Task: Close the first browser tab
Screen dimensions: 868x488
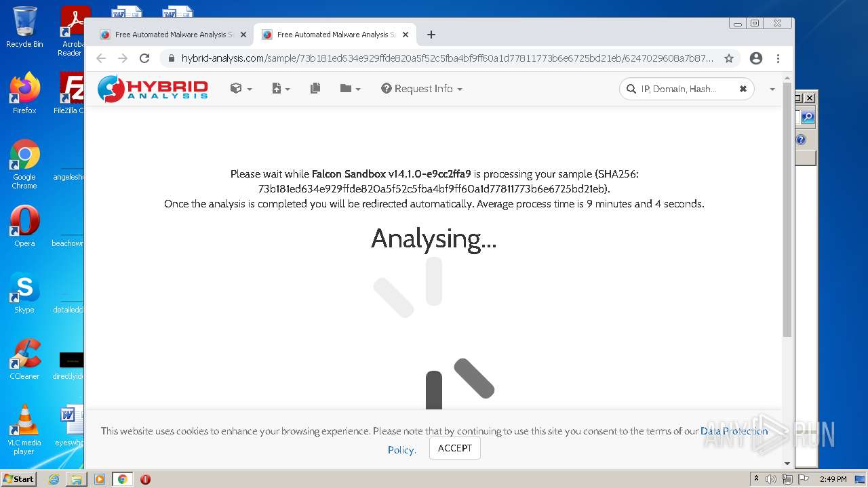Action: (x=243, y=35)
